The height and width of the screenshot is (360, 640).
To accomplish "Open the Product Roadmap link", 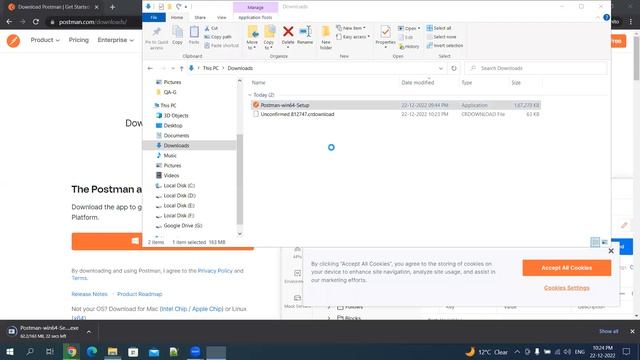I will tap(140, 294).
